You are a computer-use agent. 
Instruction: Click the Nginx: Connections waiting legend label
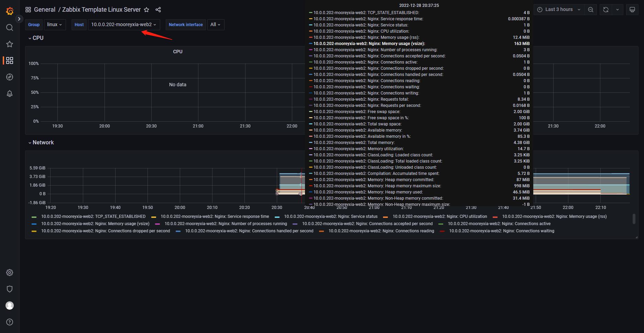click(x=502, y=231)
